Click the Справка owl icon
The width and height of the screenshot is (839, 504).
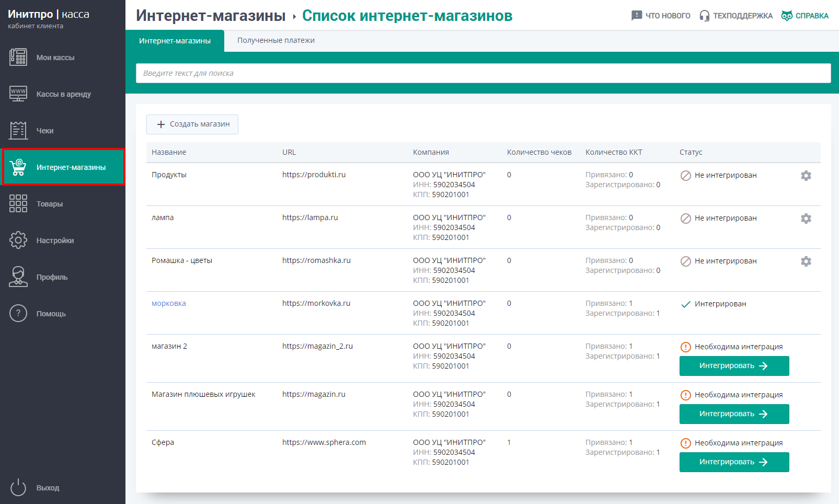pyautogui.click(x=787, y=16)
